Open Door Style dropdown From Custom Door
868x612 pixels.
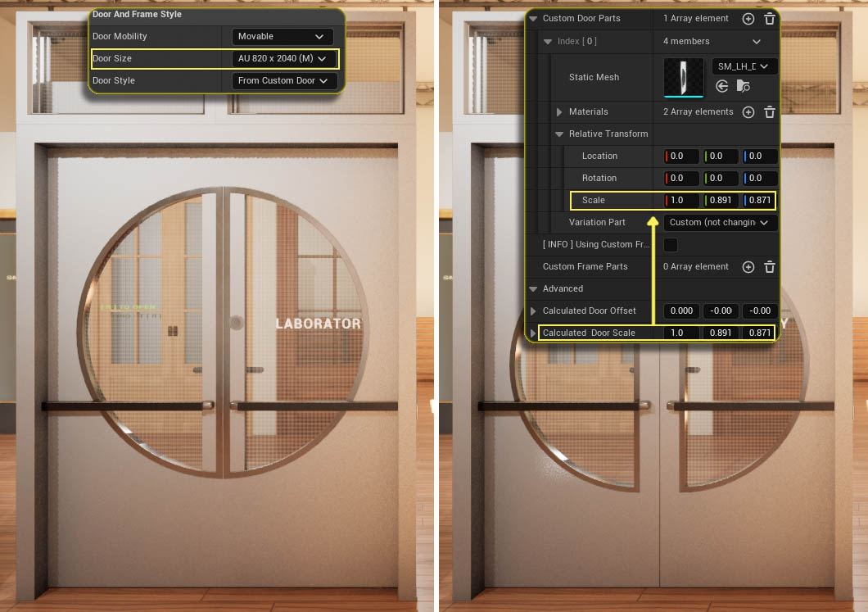(284, 80)
